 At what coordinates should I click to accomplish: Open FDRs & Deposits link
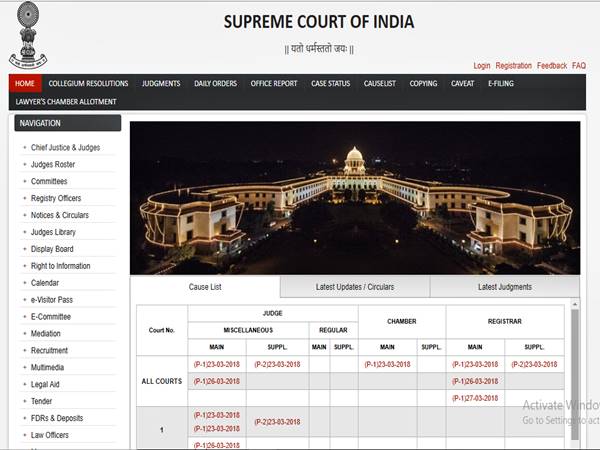click(x=57, y=418)
